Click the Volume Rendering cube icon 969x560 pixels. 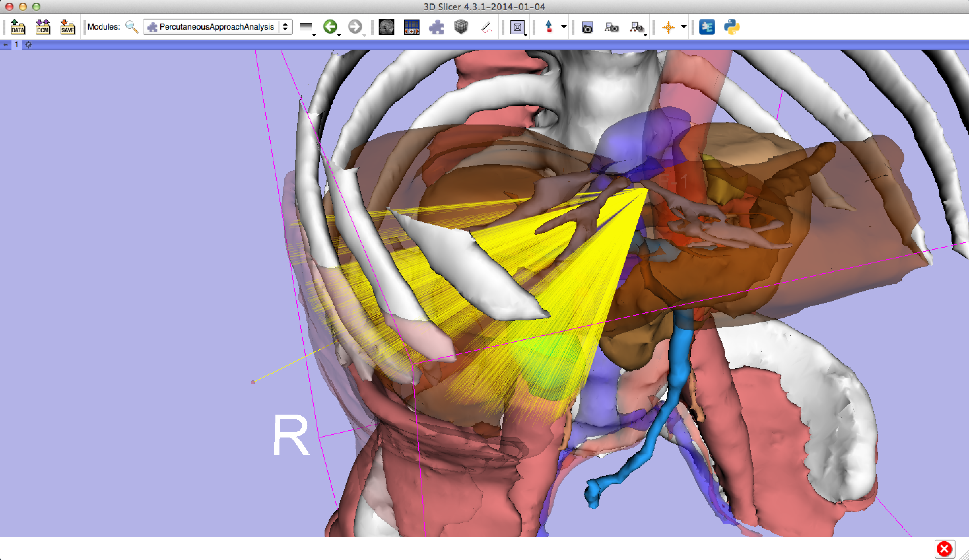click(x=461, y=27)
